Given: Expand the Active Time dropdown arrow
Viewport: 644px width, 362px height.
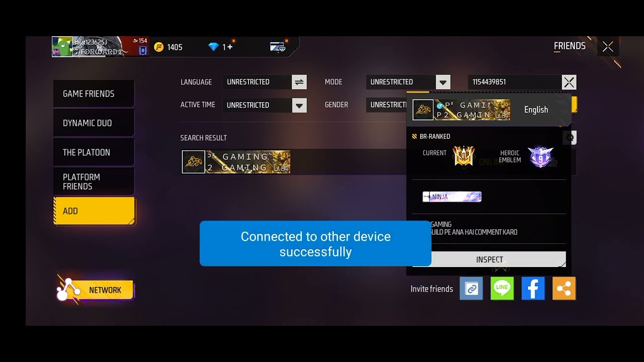Looking at the screenshot, I should pyautogui.click(x=299, y=105).
